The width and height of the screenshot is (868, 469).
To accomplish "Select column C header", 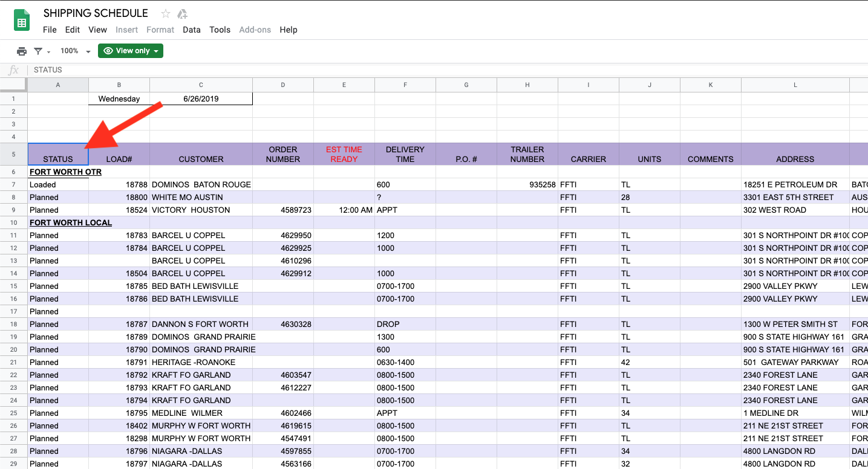I will (x=201, y=85).
